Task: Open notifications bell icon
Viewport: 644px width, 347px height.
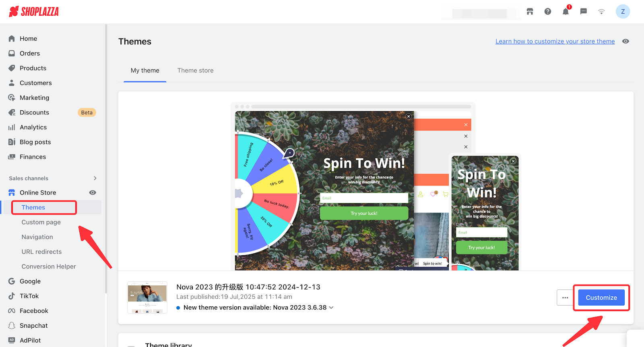Action: point(566,12)
